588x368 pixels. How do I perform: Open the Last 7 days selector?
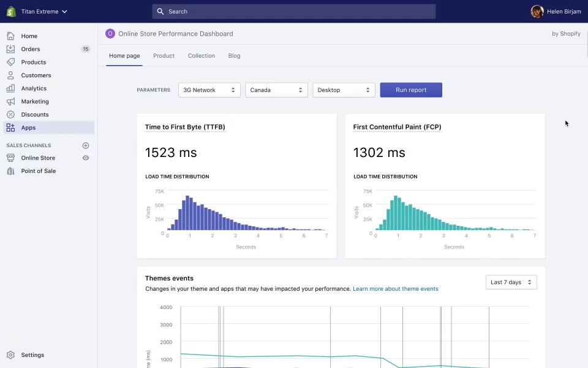(511, 282)
